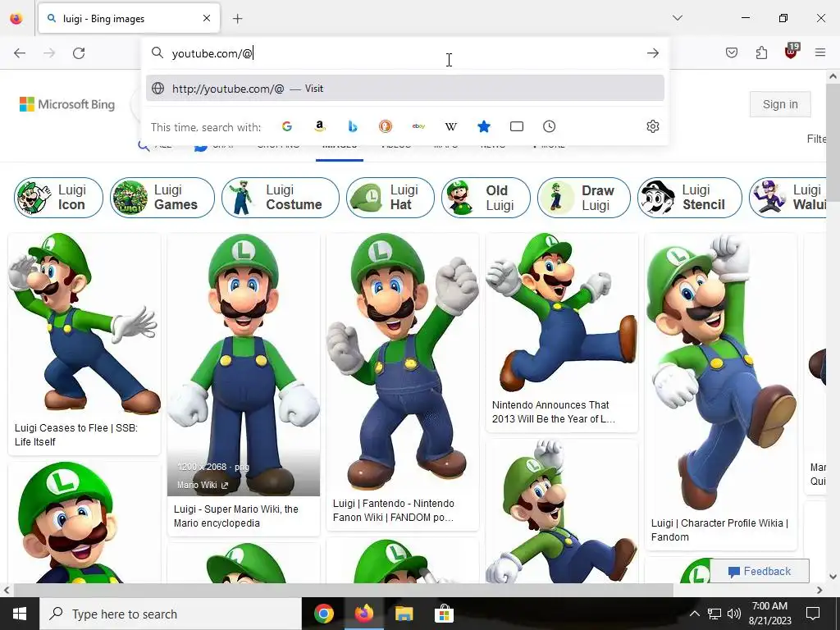Open the Firefox application menu
840x630 pixels.
820,52
